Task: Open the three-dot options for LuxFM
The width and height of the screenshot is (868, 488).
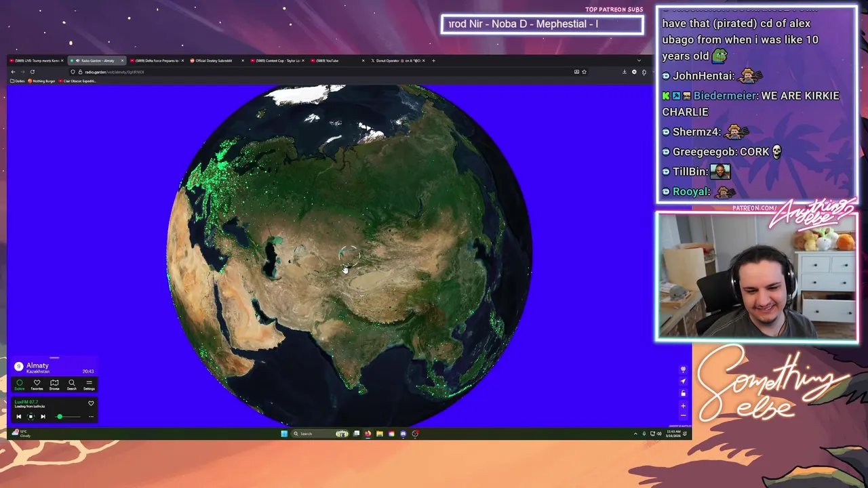Action: tap(91, 417)
